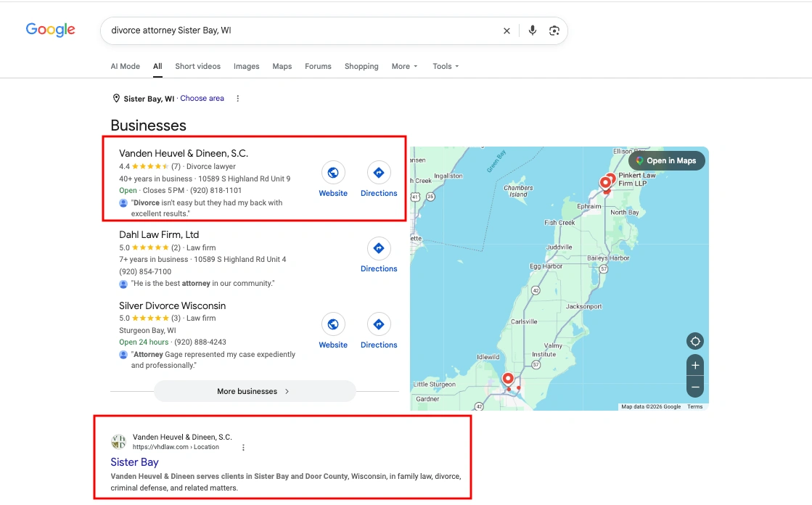Open Silver Divorce Wisconsin business listing

173,305
